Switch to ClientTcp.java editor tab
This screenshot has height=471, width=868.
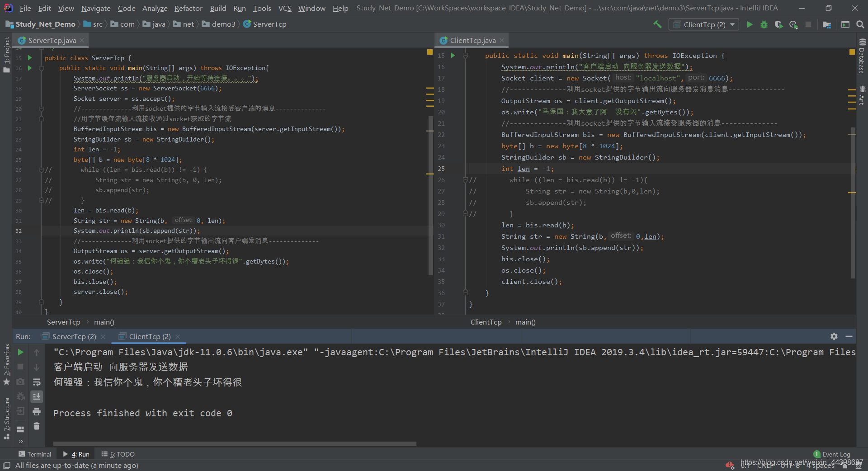[472, 40]
